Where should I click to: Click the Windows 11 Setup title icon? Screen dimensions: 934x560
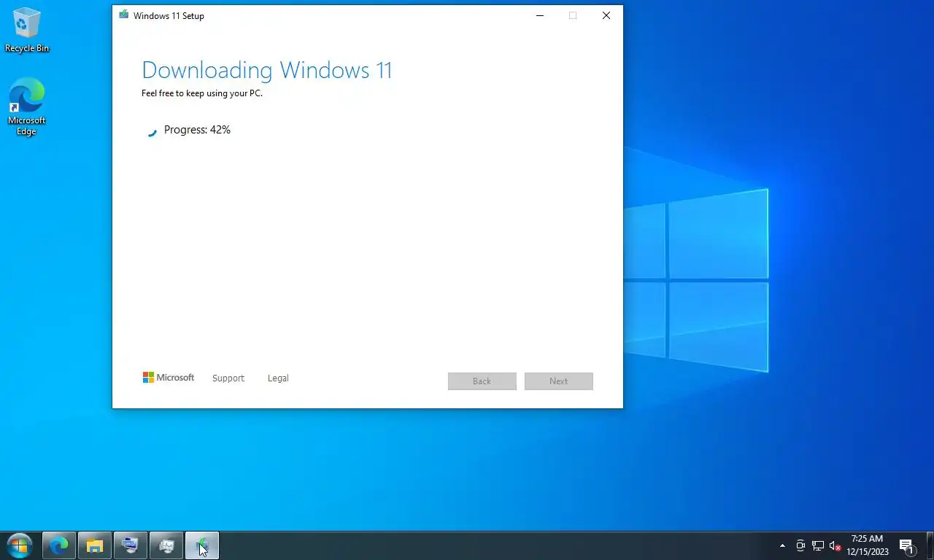click(123, 15)
